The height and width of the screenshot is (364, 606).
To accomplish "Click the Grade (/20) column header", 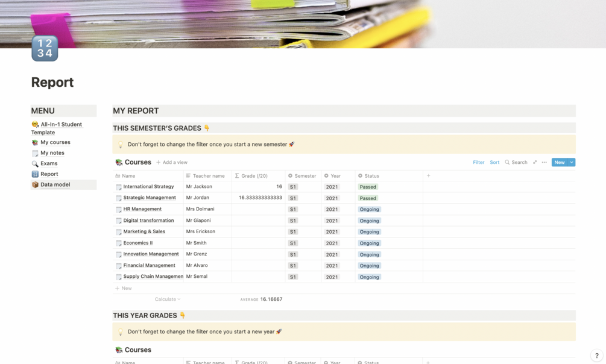I will [x=258, y=176].
